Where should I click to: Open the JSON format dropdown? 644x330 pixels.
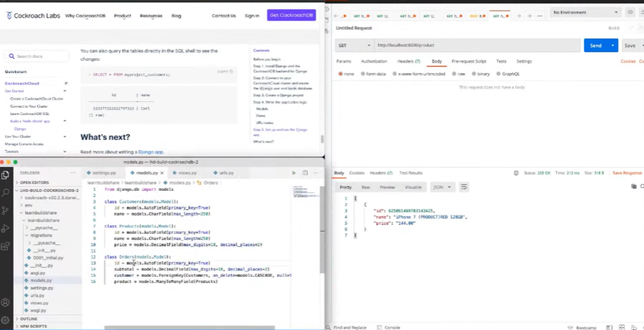pyautogui.click(x=442, y=187)
